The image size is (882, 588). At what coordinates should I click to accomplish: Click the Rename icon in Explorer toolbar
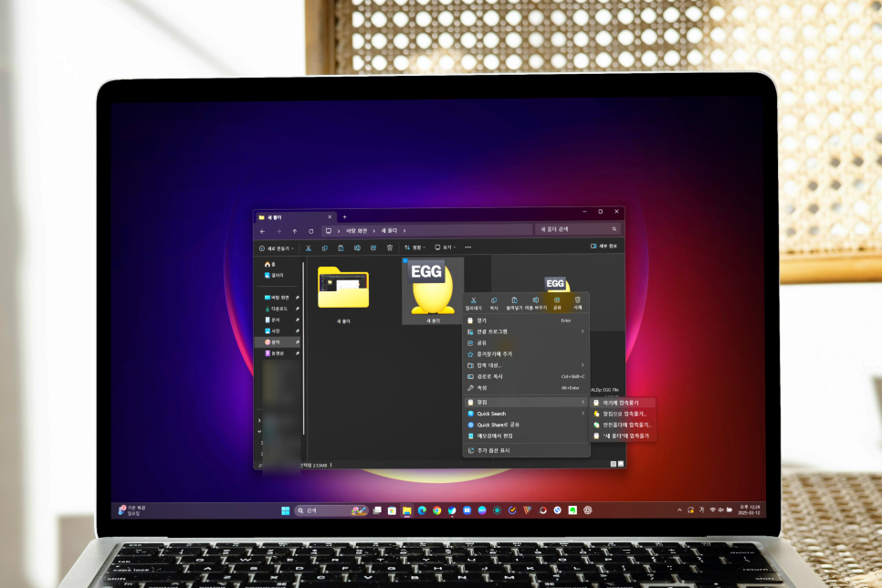357,248
